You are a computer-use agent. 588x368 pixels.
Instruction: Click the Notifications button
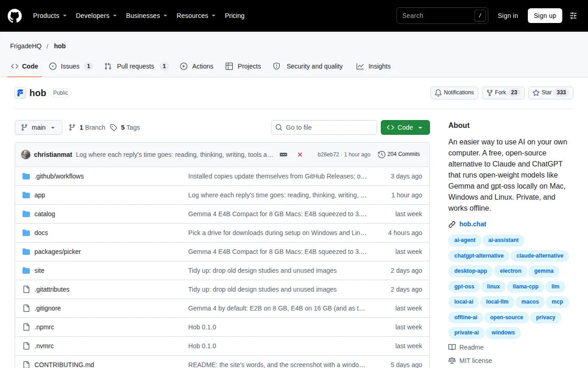[454, 92]
